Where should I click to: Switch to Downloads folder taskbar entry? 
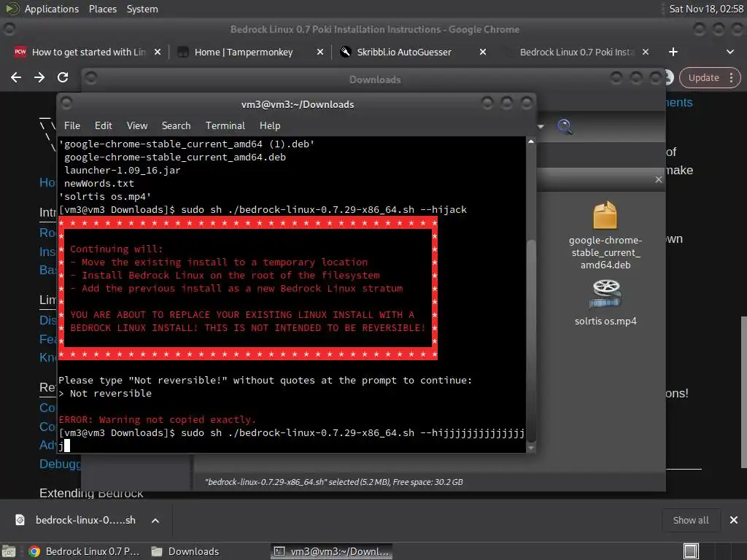186,551
